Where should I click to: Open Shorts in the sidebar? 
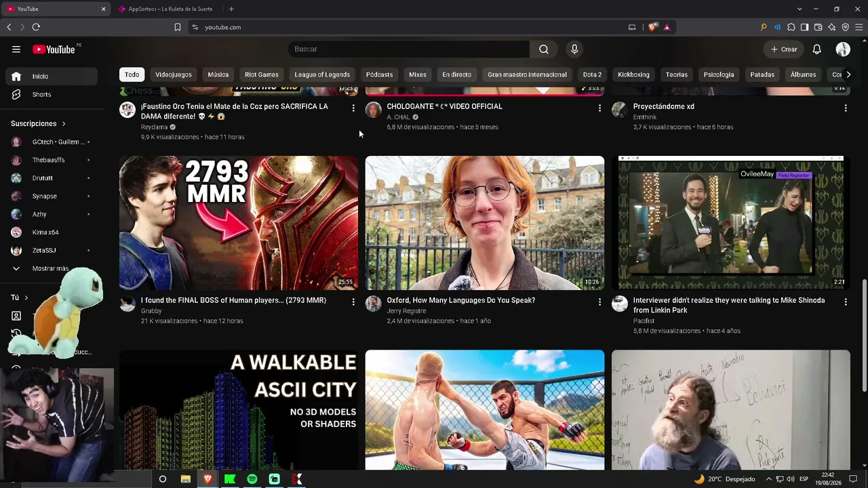click(x=52, y=95)
